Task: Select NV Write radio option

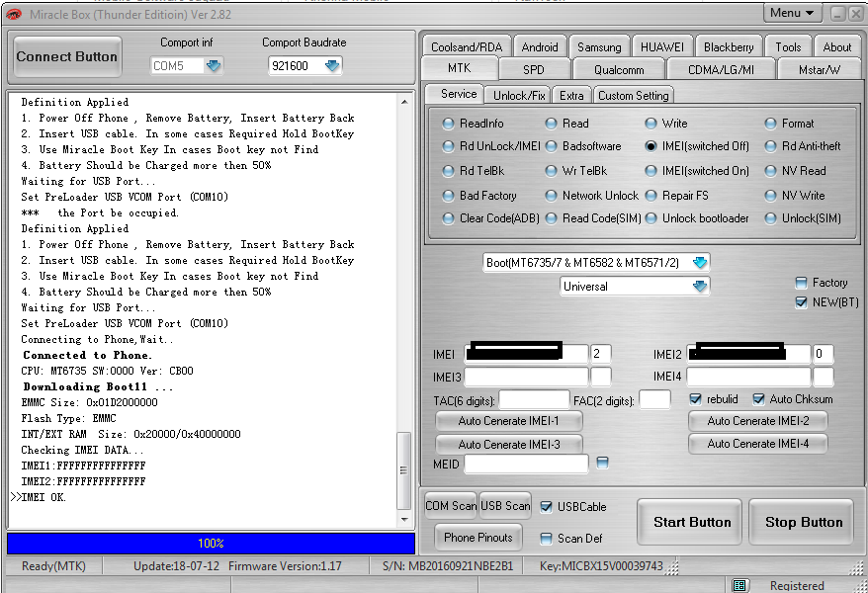Action: [770, 196]
